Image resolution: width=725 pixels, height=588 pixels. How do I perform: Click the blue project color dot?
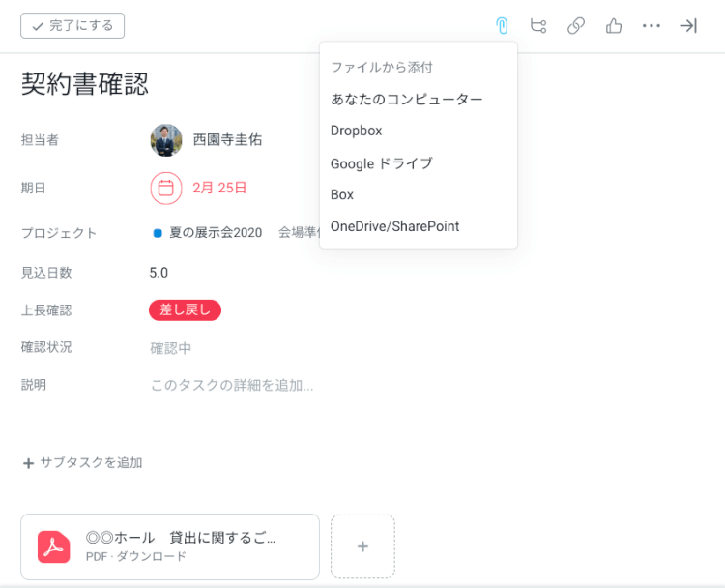pyautogui.click(x=158, y=233)
